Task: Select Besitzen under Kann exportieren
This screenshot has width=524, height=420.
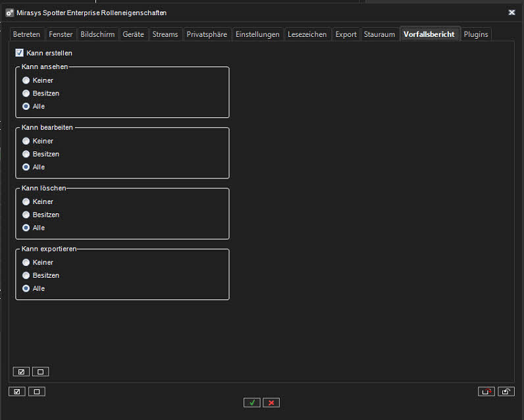Action: 26,275
